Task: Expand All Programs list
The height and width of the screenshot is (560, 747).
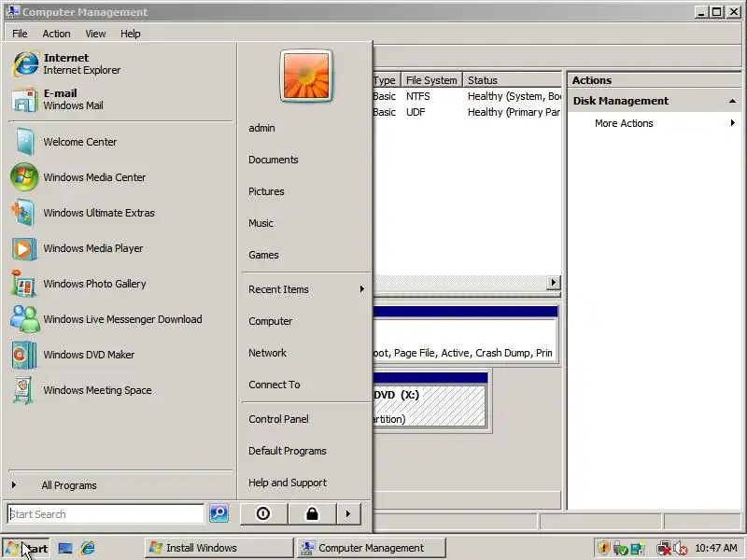Action: [120, 485]
